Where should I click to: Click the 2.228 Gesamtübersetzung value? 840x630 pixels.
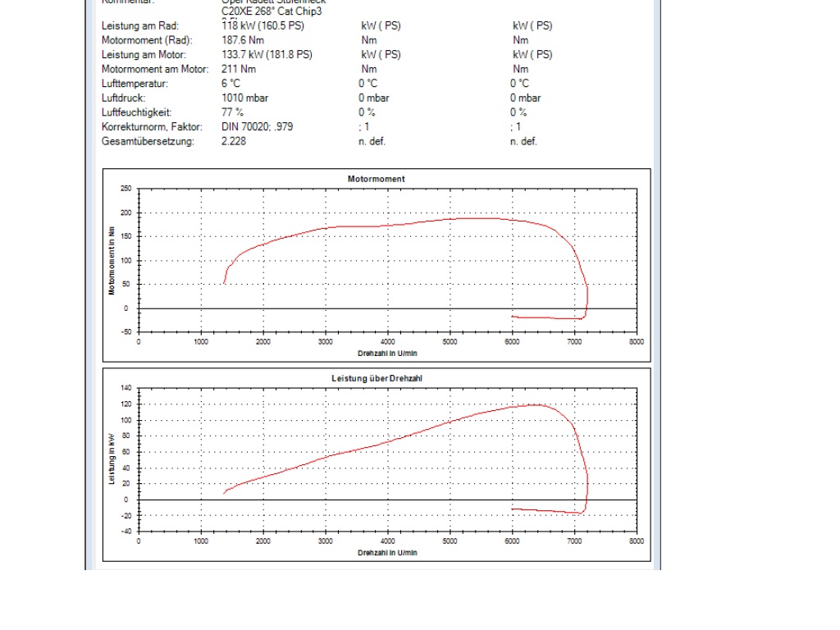[234, 141]
